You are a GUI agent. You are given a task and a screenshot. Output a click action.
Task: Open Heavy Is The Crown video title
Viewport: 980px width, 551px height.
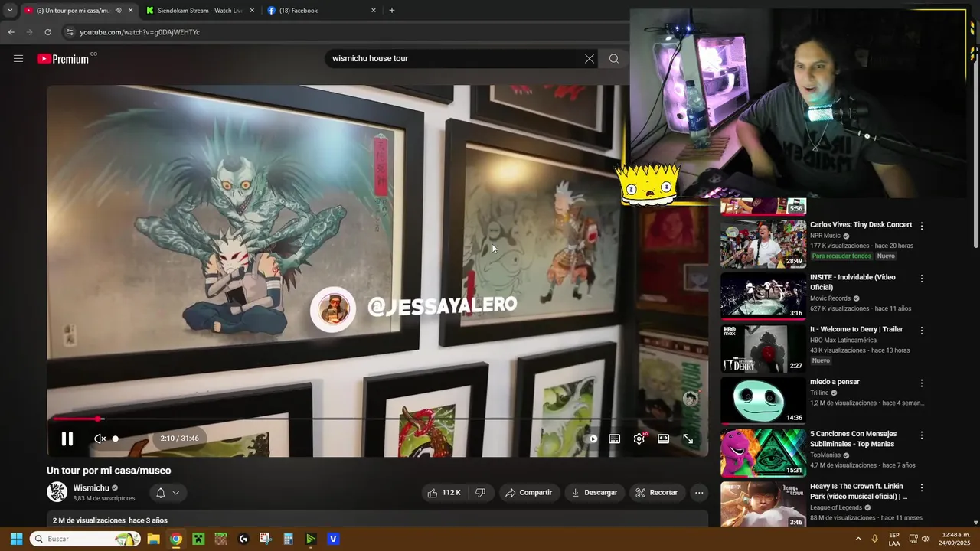(x=858, y=491)
